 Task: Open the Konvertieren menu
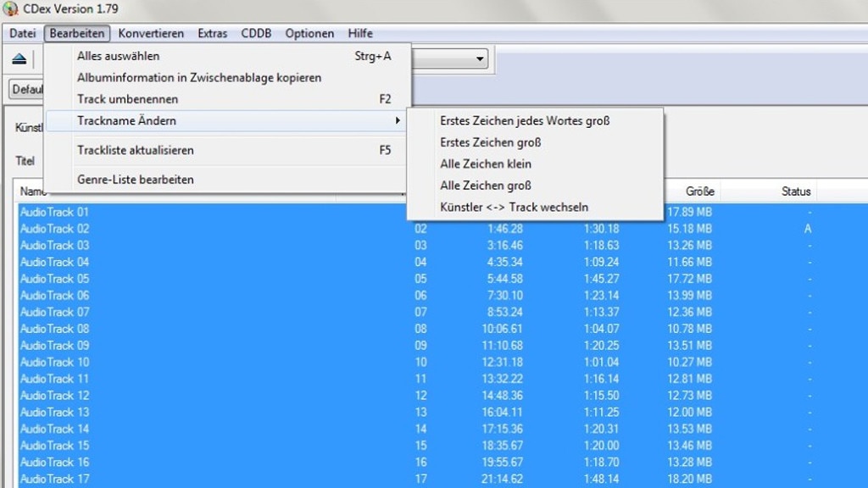(x=151, y=33)
